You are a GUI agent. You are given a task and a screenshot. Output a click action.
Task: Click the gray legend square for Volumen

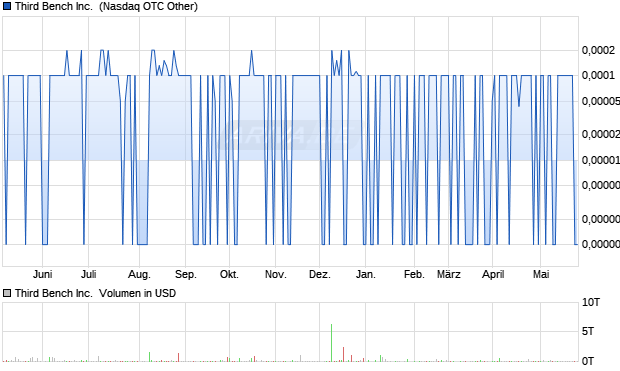7,293
